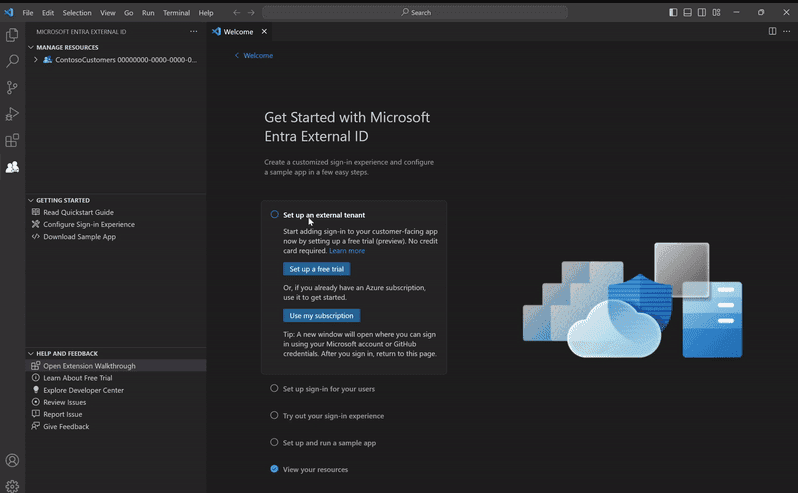Click the Learn About Free Trial info icon
The image size is (798, 493).
[x=36, y=378]
